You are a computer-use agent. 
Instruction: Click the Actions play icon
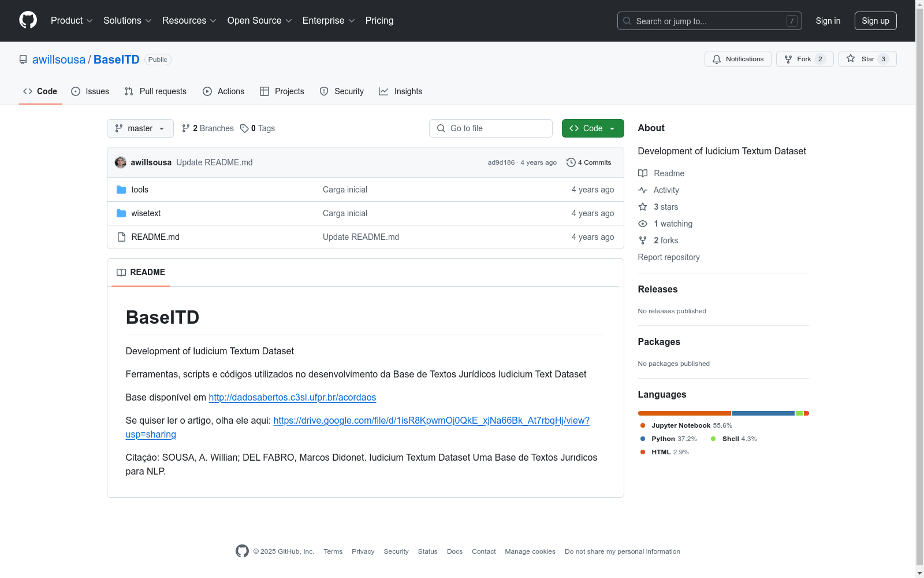pos(207,91)
